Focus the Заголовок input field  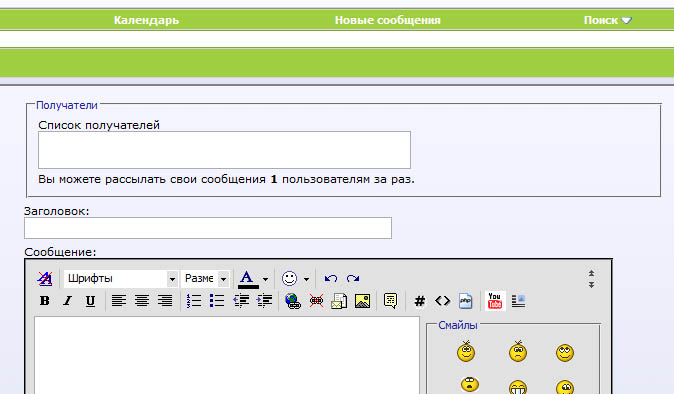point(208,228)
